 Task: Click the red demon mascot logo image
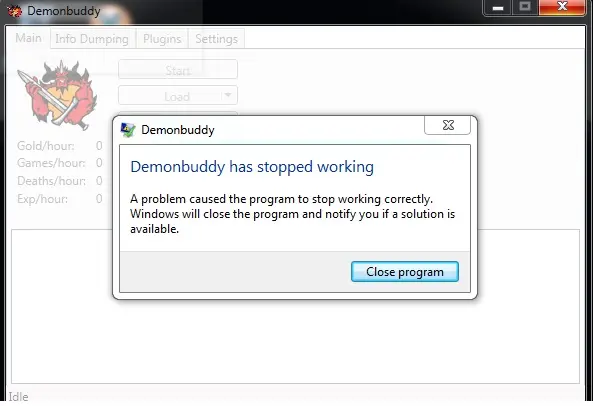click(57, 95)
